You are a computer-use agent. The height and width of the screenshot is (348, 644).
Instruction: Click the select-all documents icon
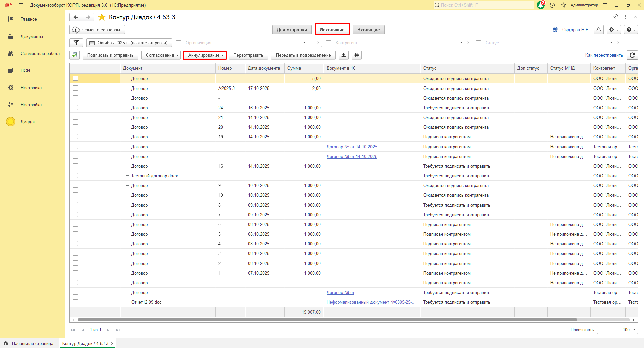75,55
